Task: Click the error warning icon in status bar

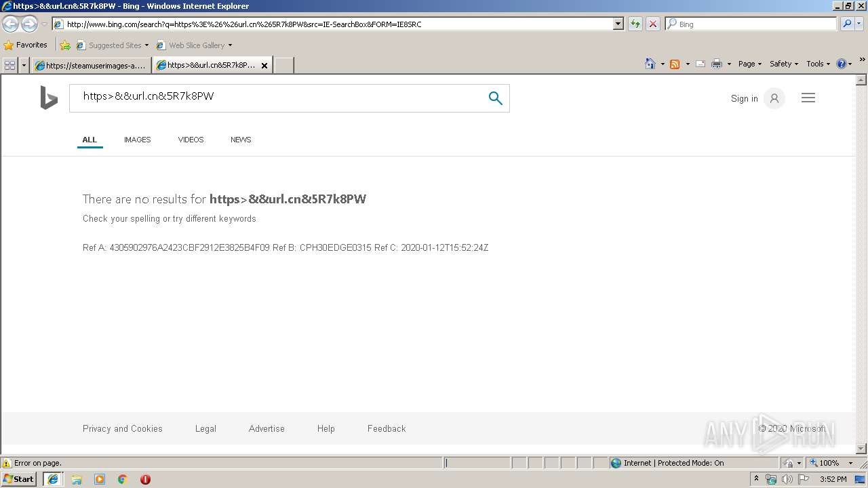Action: point(7,464)
